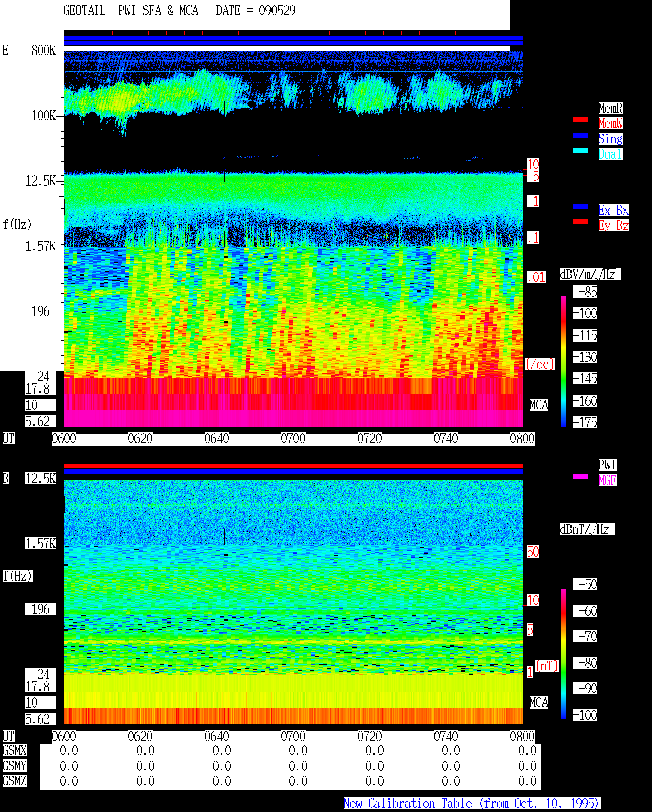This screenshot has height=812, width=652.
Task: Click the -85 value on dBV/m color scale
Action: click(x=585, y=292)
